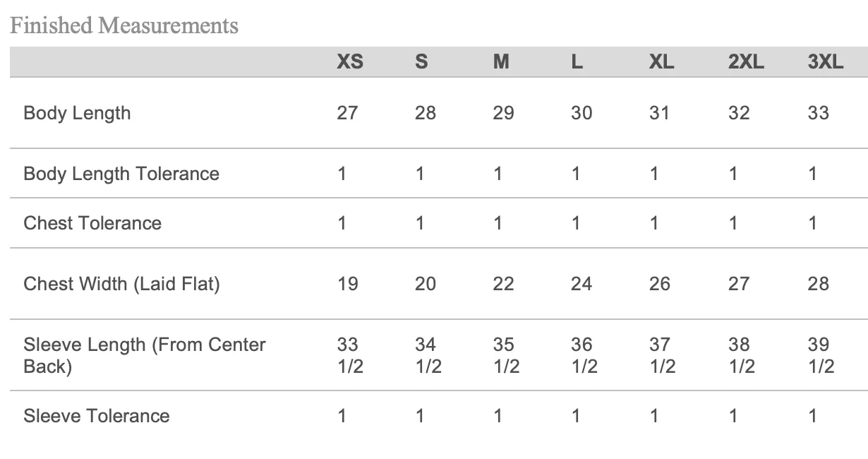Click the XL chest width value 26
This screenshot has width=868, height=459.
pos(659,284)
